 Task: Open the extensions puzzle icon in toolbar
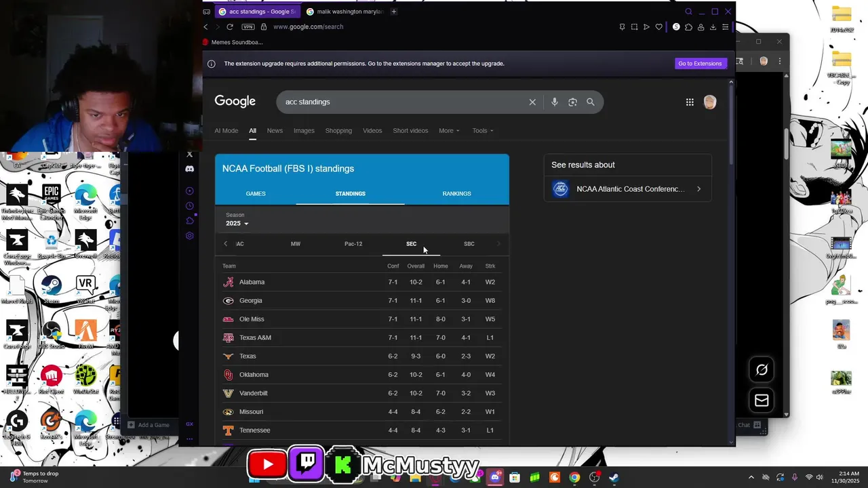688,26
